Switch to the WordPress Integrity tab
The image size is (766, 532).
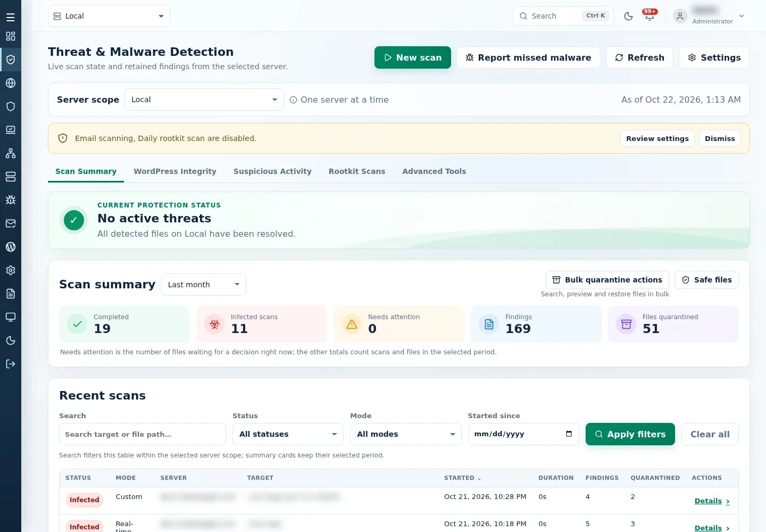[x=175, y=171]
